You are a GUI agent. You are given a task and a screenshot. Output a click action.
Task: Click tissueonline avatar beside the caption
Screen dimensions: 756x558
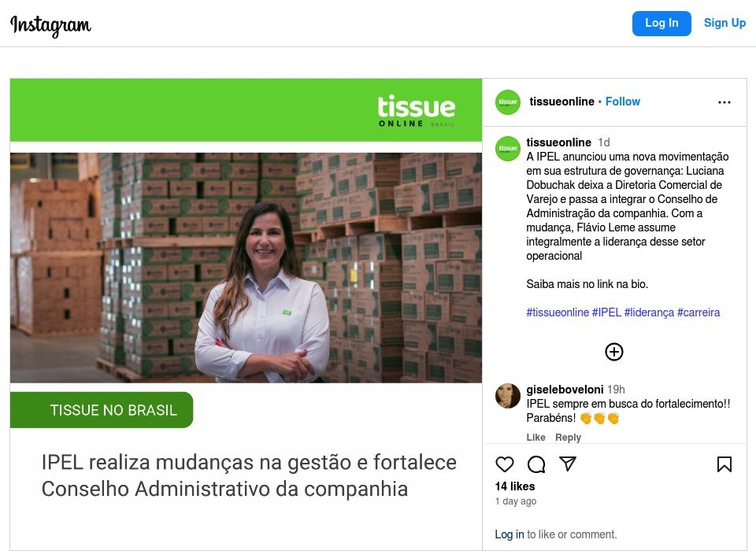(508, 149)
